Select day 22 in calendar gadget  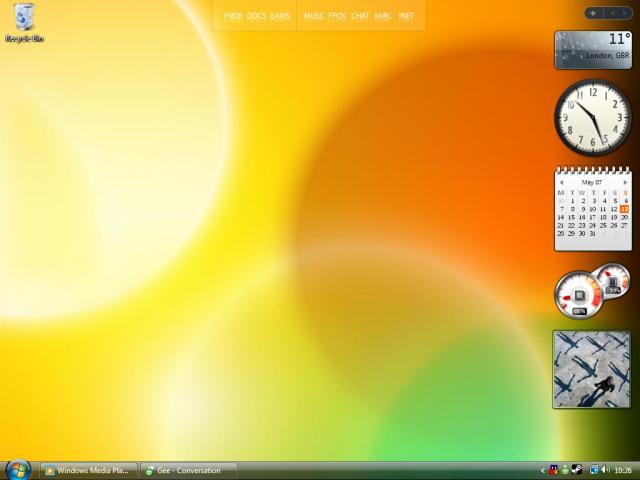click(571, 225)
